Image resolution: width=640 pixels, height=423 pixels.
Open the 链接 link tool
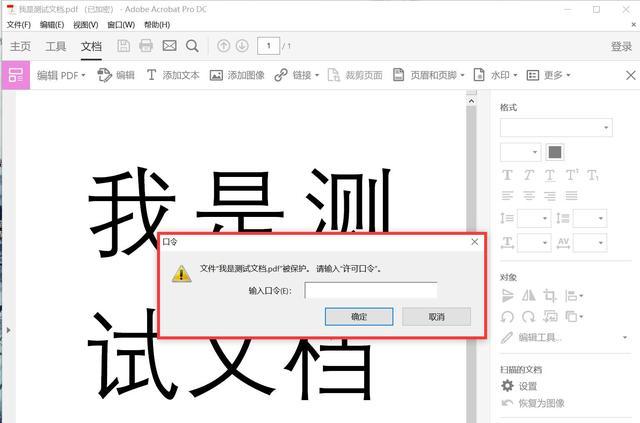[x=297, y=75]
